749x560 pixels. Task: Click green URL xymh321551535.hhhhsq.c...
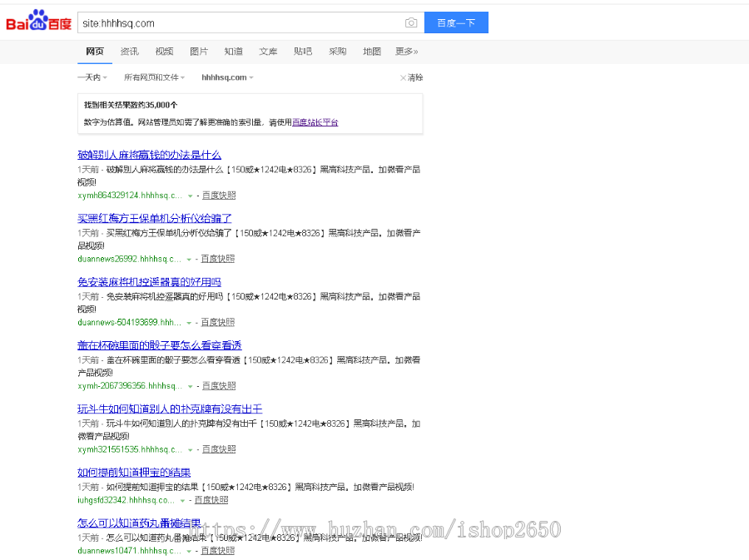[x=130, y=449]
